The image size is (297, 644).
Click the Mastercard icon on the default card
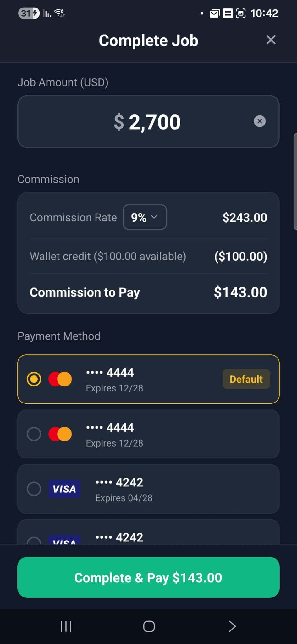(x=60, y=379)
